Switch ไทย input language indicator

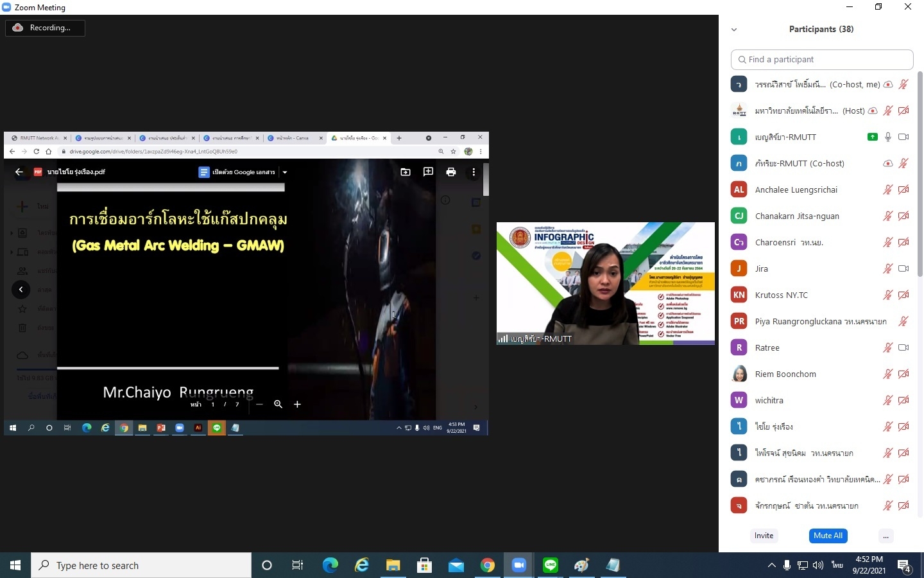pyautogui.click(x=837, y=565)
